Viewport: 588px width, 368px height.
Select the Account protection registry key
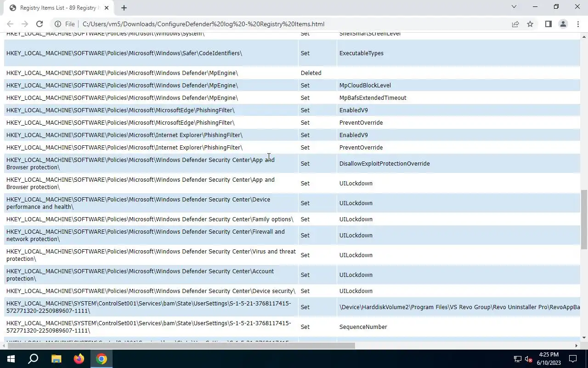click(140, 275)
